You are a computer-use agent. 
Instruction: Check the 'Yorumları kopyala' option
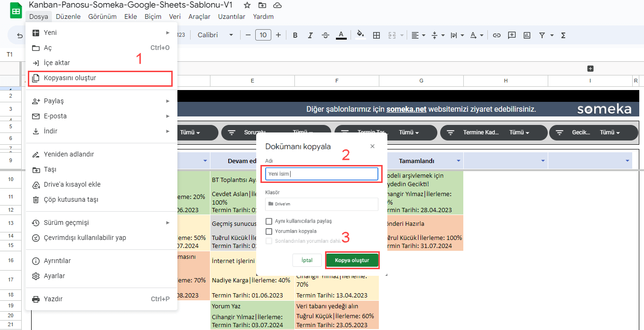pyautogui.click(x=269, y=231)
